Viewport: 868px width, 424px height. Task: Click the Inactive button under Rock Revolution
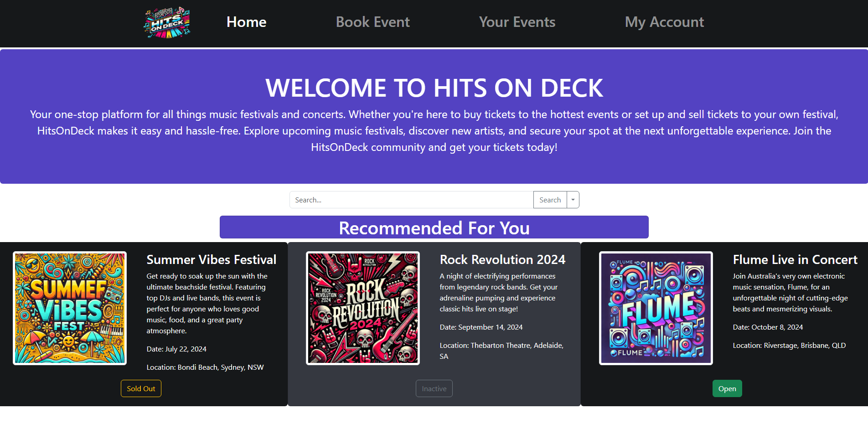point(434,388)
